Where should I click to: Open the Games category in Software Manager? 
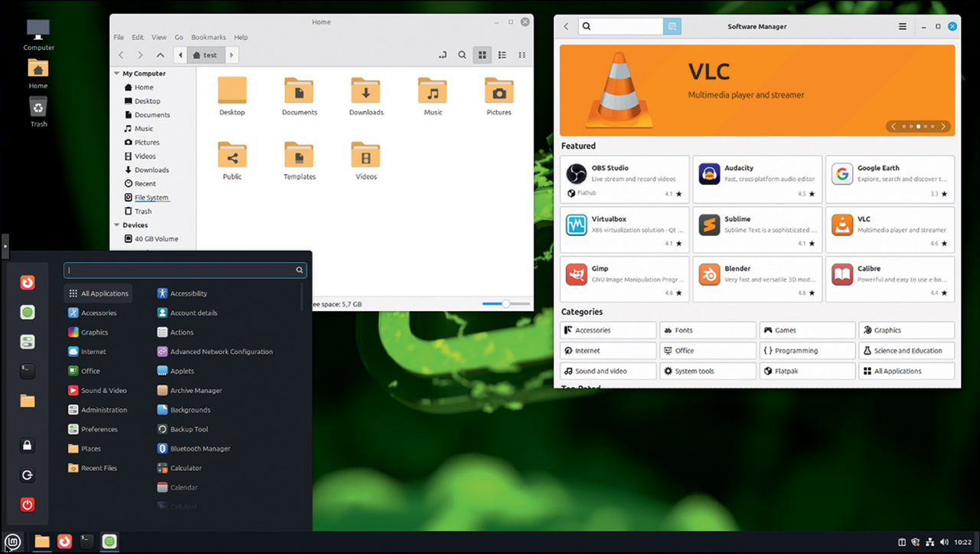[807, 330]
